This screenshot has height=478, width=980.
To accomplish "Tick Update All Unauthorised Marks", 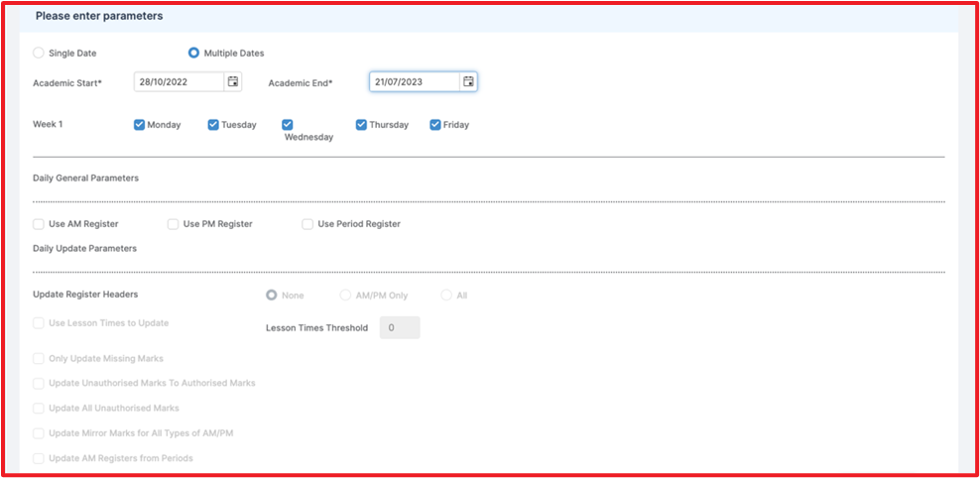I will point(39,408).
